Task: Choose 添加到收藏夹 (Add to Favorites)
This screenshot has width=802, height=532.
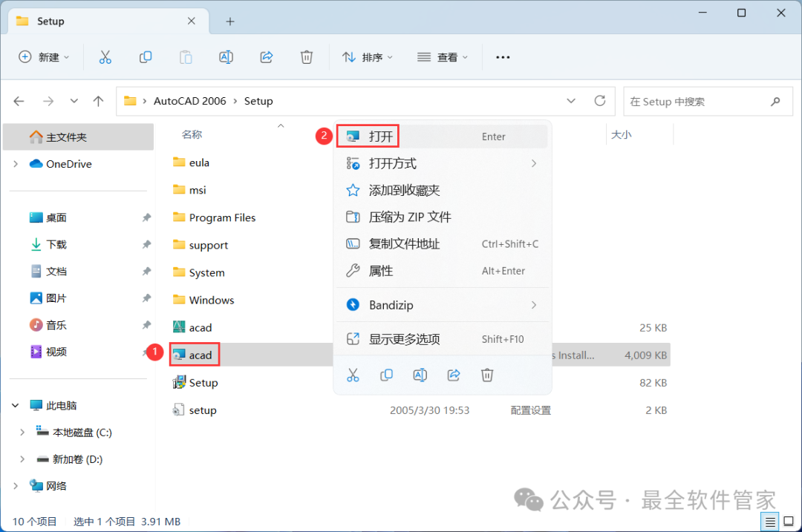Action: 442,191
